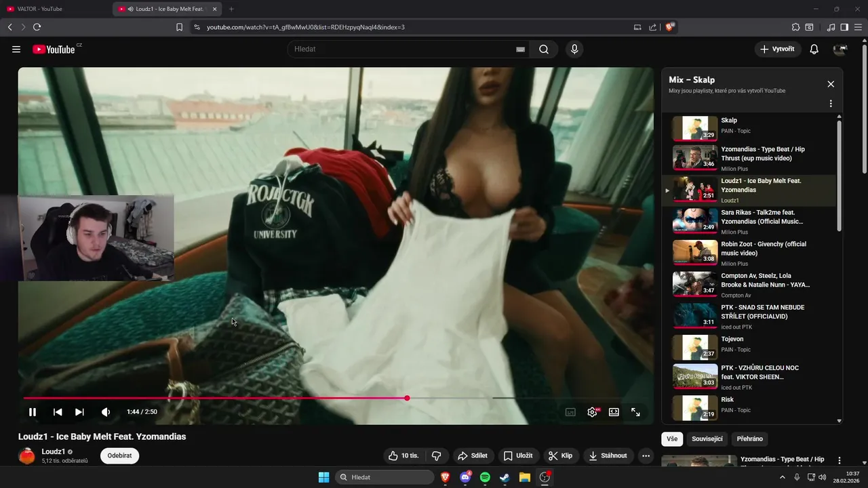
Task: Open Brave Shields lion icon
Action: 670,27
